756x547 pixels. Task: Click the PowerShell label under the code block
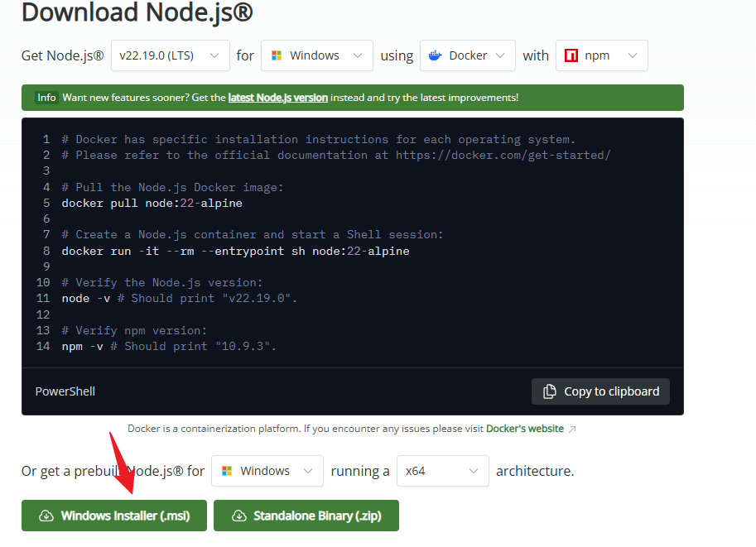tap(65, 391)
